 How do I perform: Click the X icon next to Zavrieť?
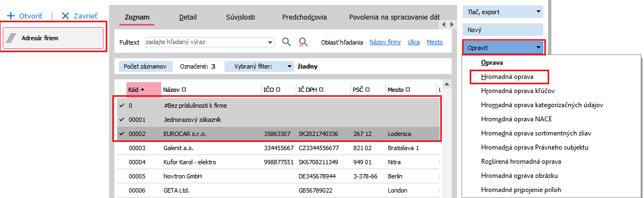point(65,16)
